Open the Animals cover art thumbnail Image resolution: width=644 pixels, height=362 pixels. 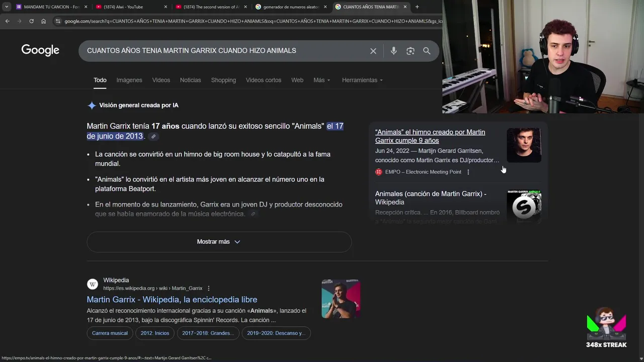tap(524, 206)
